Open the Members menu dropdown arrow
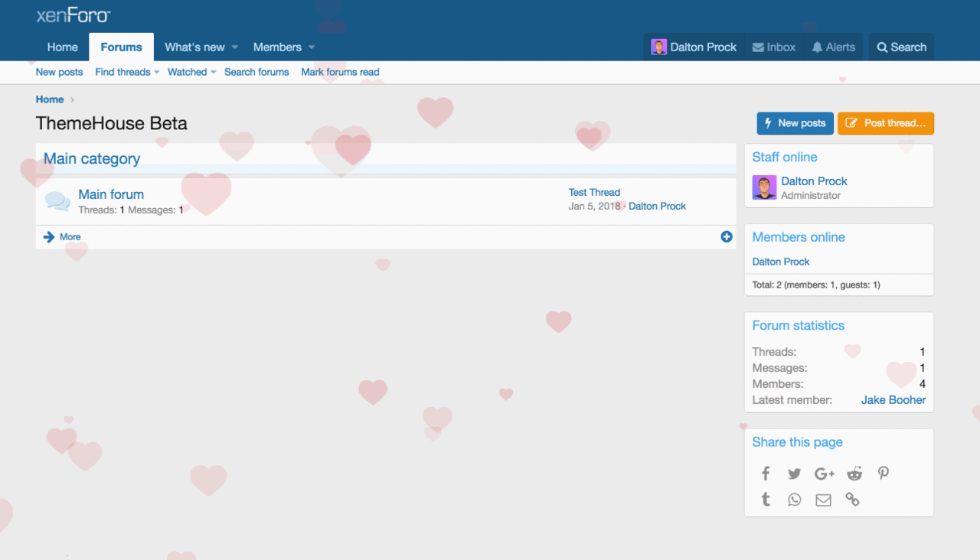The height and width of the screenshot is (560, 980). pos(312,47)
